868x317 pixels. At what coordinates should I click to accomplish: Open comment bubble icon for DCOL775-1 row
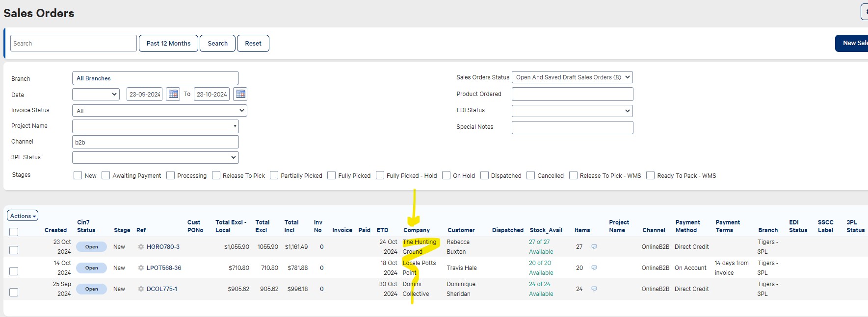tap(594, 289)
